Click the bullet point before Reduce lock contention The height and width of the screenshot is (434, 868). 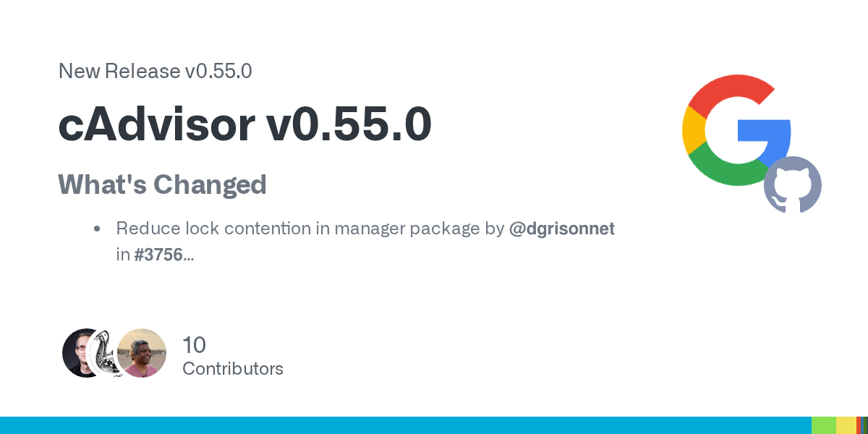[96, 229]
